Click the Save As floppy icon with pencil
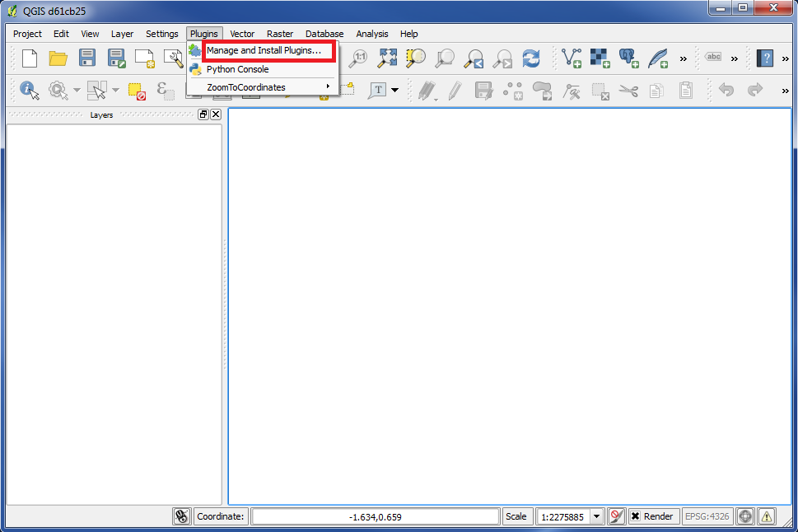The image size is (798, 532). 116,58
